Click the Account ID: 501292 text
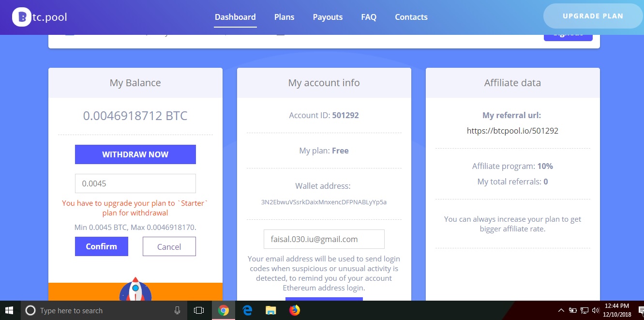The width and height of the screenshot is (644, 320). click(324, 116)
